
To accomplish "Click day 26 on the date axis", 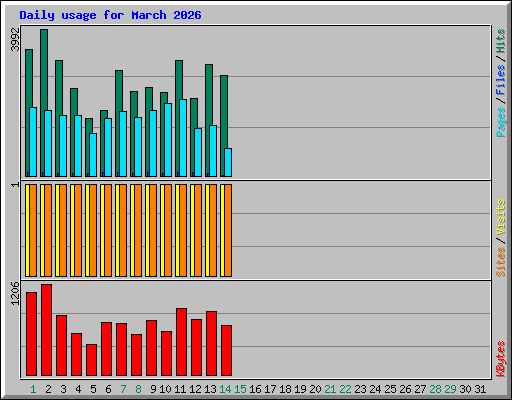I will tap(405, 389).
